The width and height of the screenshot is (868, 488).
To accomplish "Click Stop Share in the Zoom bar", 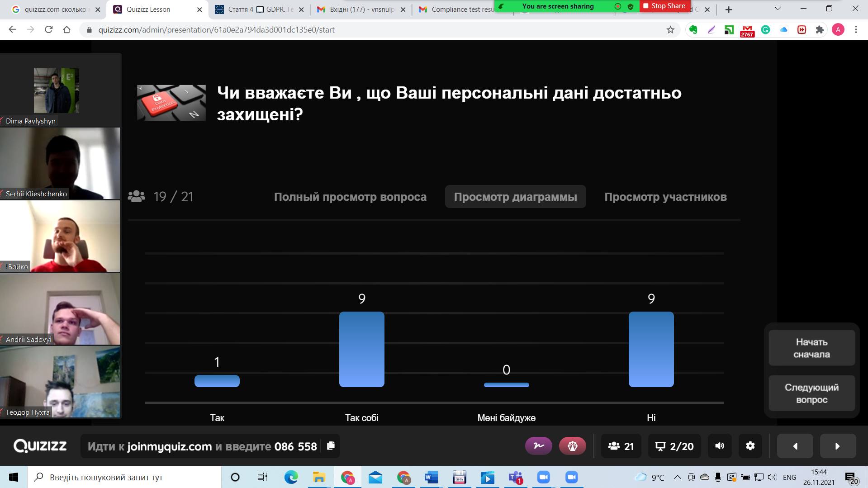I will [665, 6].
